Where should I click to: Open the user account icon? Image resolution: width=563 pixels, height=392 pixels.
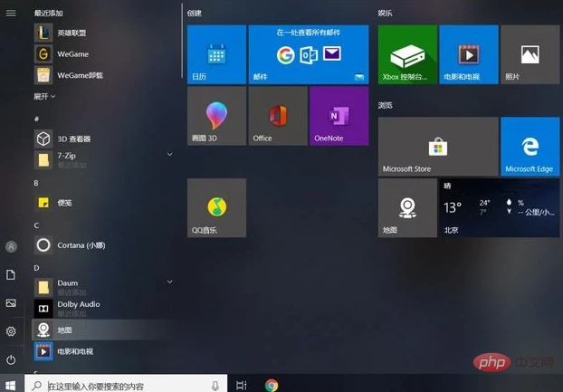tap(11, 246)
